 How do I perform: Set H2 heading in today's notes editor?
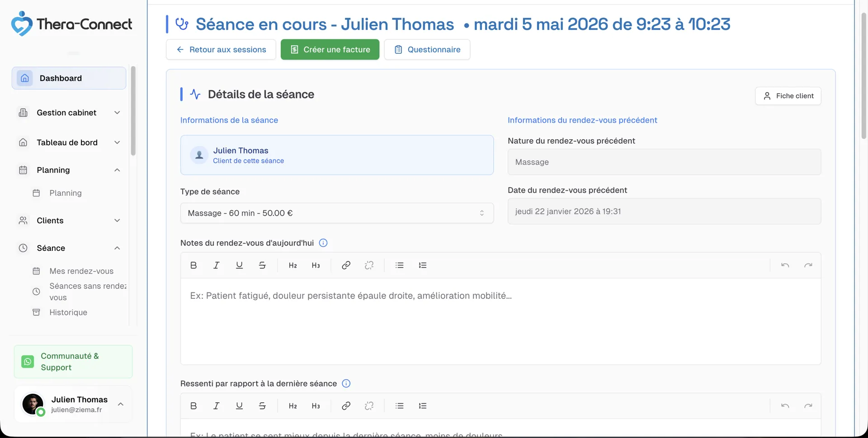click(x=292, y=265)
